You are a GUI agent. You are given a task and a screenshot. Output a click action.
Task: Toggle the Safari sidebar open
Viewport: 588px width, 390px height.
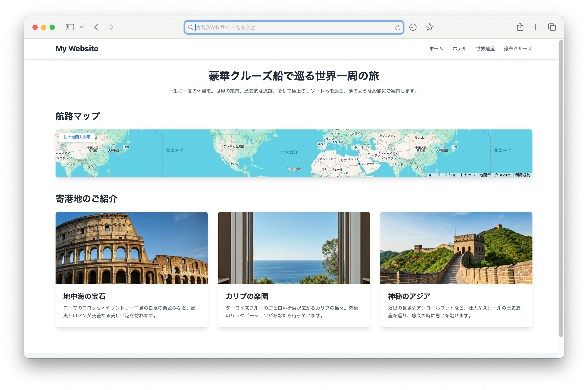tap(70, 27)
